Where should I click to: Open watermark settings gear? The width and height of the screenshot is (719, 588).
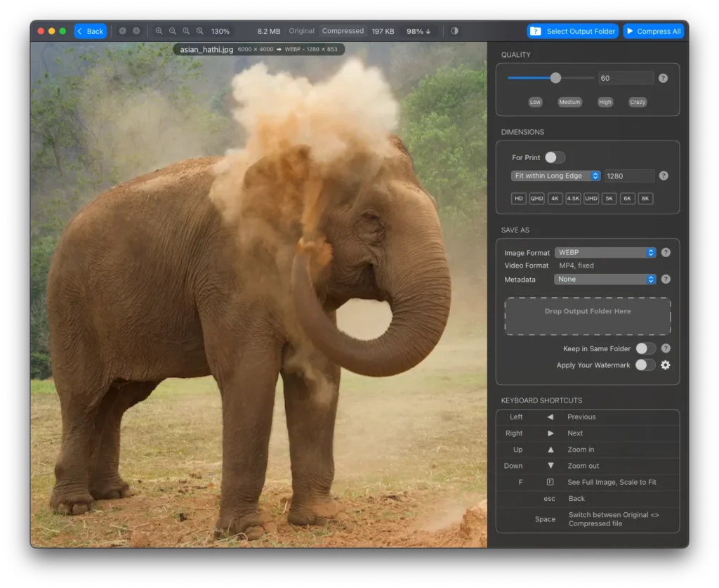(x=666, y=365)
